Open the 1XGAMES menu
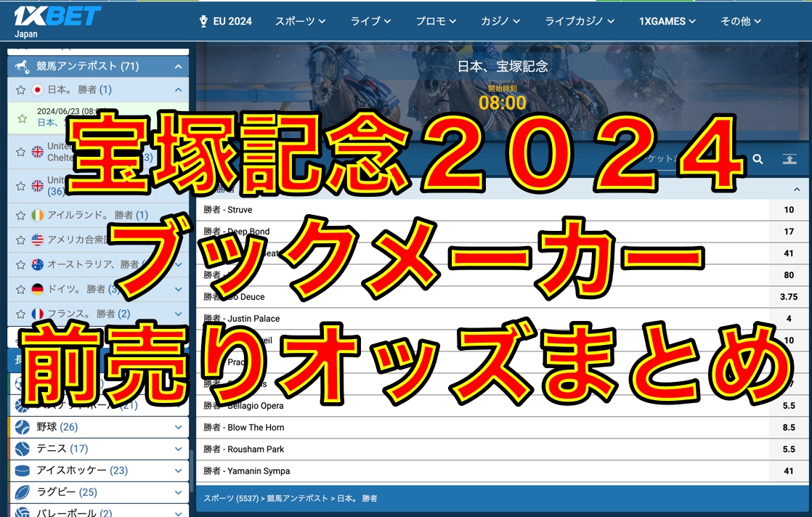Screen dimensions: 812x517 tap(667, 21)
